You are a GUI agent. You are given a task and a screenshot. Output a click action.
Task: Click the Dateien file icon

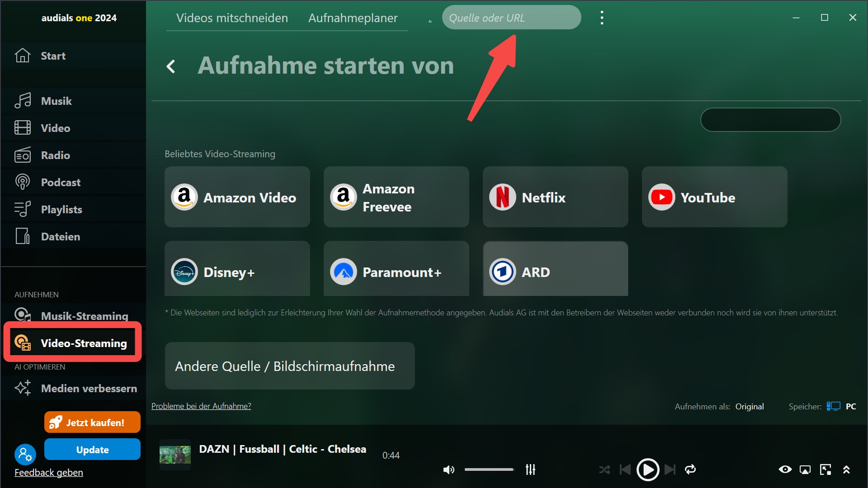click(x=23, y=236)
